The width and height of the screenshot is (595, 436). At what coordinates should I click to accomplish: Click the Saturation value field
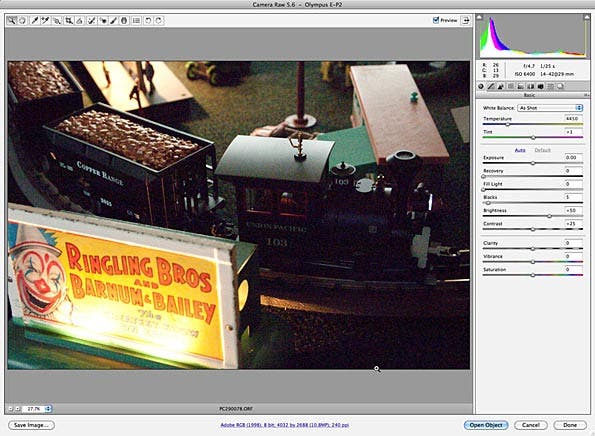click(x=573, y=270)
